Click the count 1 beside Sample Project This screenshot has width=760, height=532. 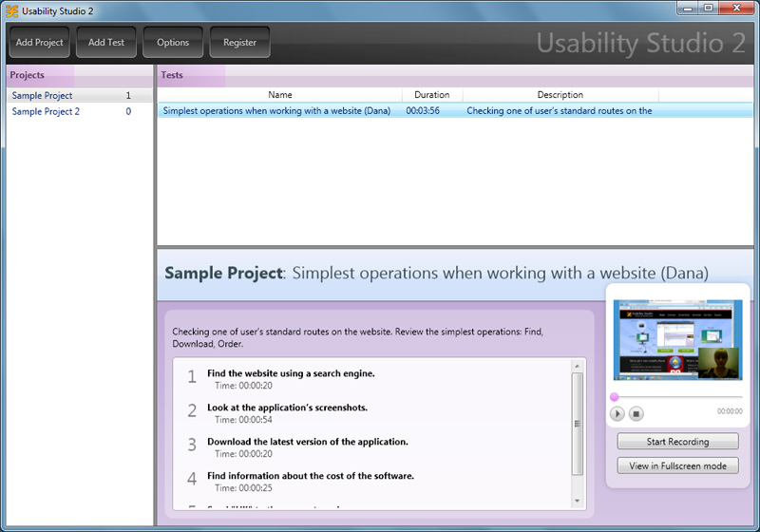pos(128,95)
